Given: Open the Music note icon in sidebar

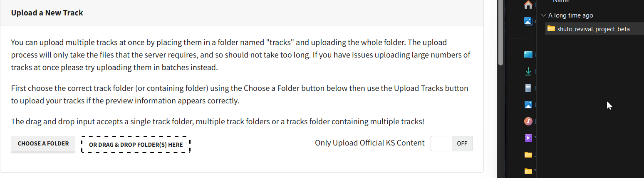Looking at the screenshot, I should click(528, 121).
